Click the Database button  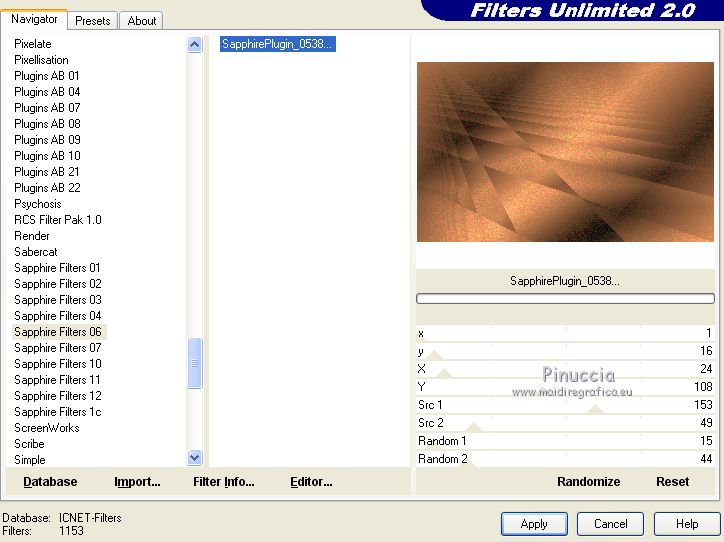(50, 482)
